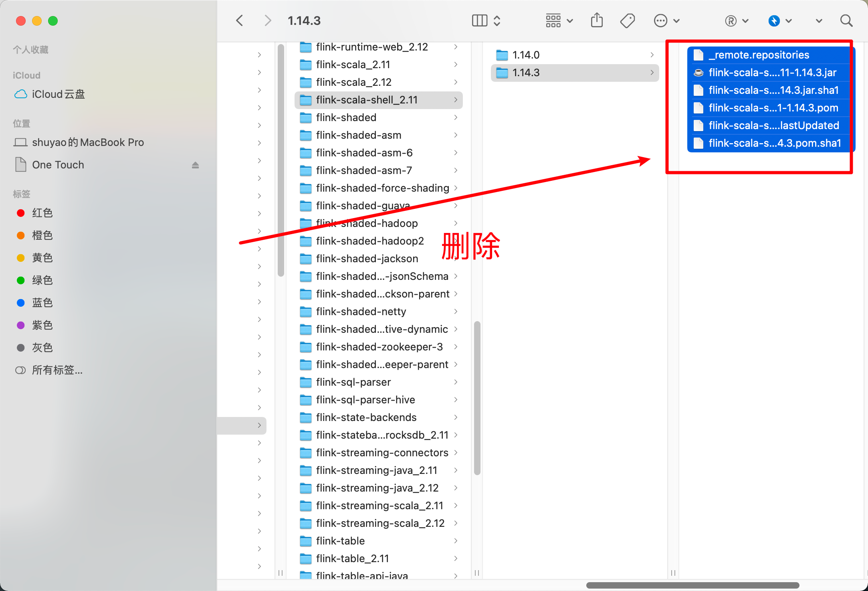868x591 pixels.
Task: Open the flink-table folder
Action: 378,541
